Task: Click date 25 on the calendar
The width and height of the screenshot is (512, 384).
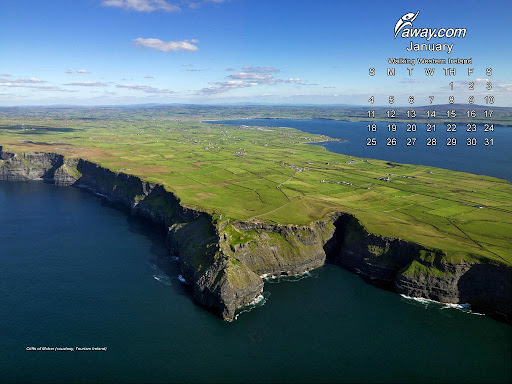Action: [x=371, y=142]
